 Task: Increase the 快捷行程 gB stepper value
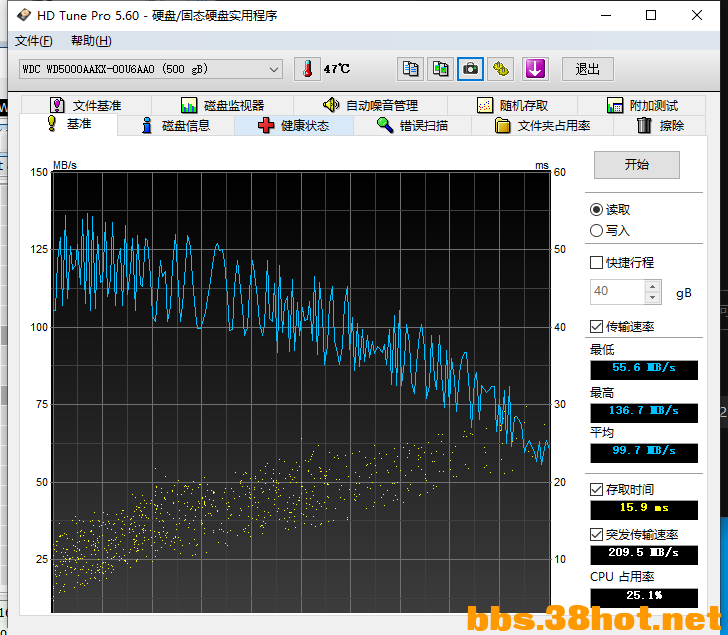click(x=652, y=286)
